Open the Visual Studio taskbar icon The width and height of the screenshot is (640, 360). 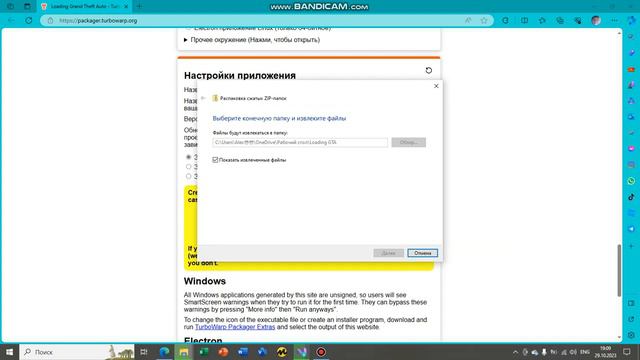[302, 351]
